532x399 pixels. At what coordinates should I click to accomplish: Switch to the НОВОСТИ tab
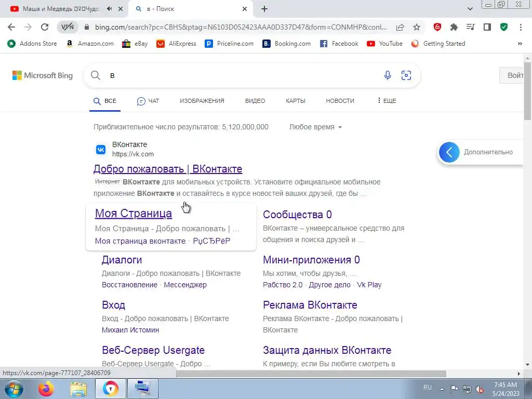click(x=340, y=101)
